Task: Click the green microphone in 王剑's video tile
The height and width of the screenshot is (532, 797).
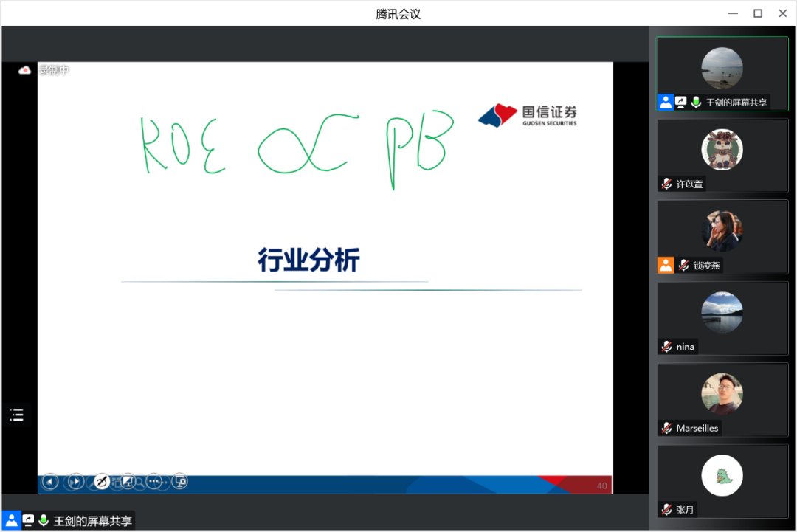Action: (x=695, y=103)
